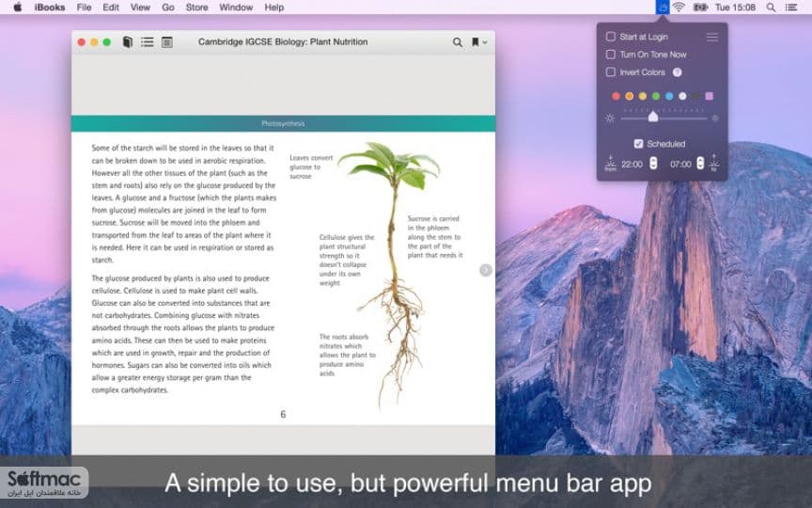Click page number 6 at page bottom
812x508 pixels.
(x=283, y=414)
